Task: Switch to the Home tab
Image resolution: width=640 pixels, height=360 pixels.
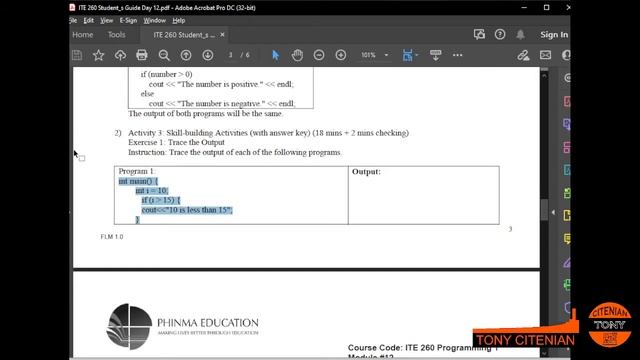Action: pyautogui.click(x=83, y=35)
